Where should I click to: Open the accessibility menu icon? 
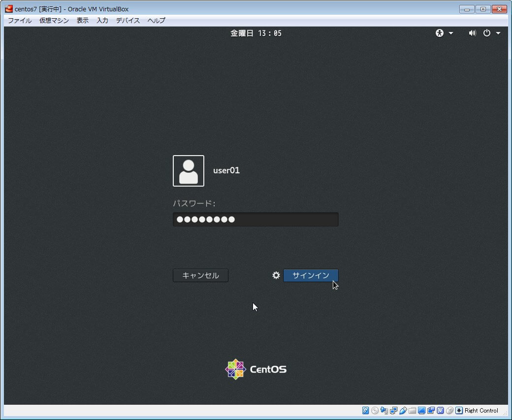[440, 33]
